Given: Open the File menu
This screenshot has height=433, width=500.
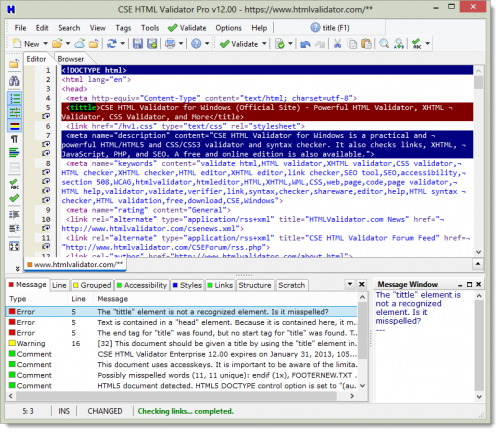Looking at the screenshot, I should point(20,28).
